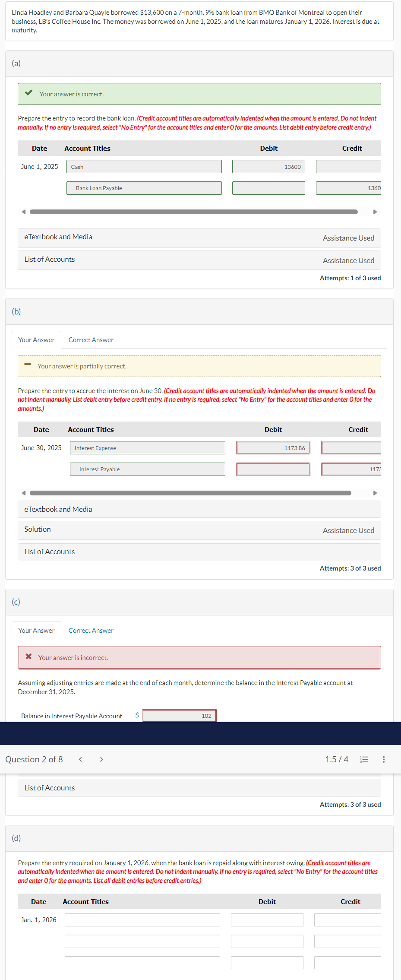
Task: Click left scroll arrow below part (a) table
Action: pyautogui.click(x=23, y=212)
